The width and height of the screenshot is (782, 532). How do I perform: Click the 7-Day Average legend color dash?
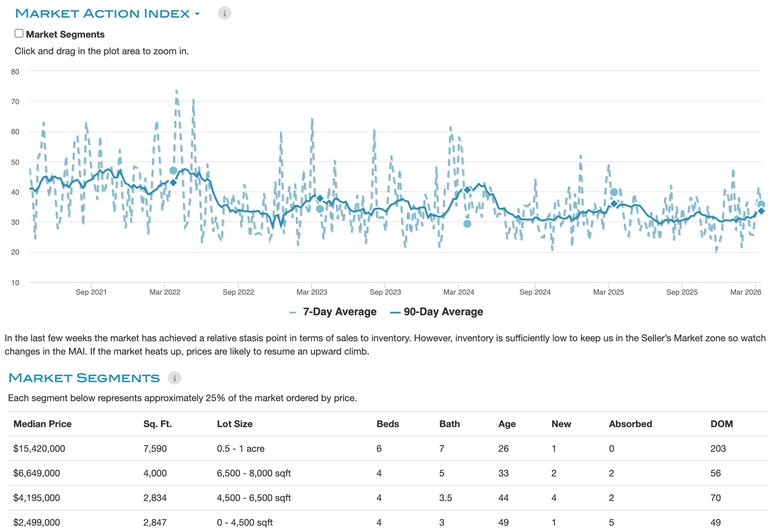pyautogui.click(x=292, y=313)
